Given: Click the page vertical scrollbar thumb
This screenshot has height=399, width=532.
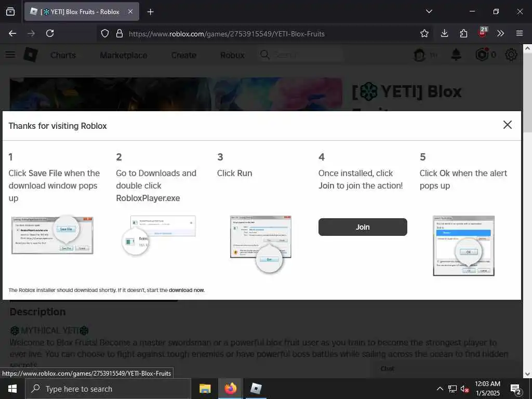Looking at the screenshot, I should pyautogui.click(x=527, y=94).
